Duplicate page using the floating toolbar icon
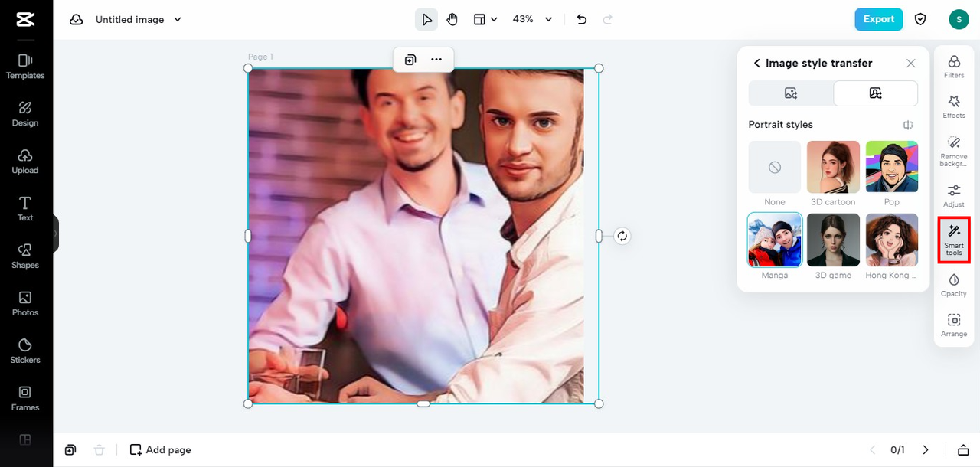Viewport: 980px width, 467px height. click(410, 60)
